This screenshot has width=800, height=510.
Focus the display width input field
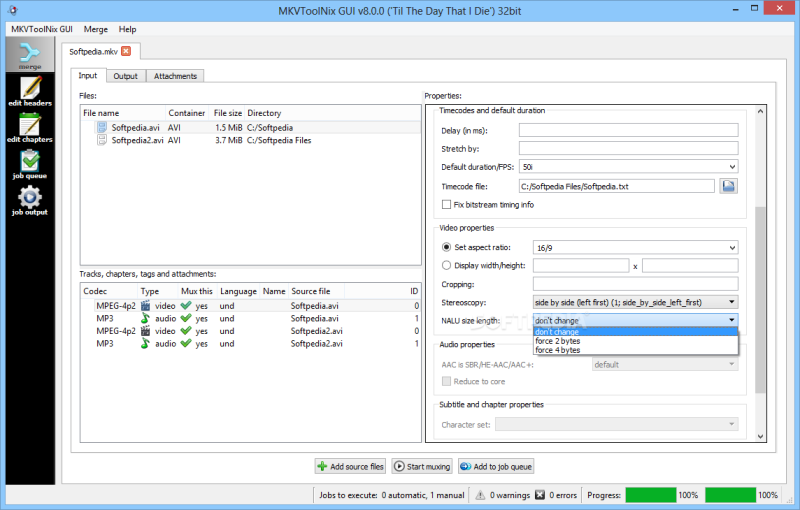[x=581, y=266]
